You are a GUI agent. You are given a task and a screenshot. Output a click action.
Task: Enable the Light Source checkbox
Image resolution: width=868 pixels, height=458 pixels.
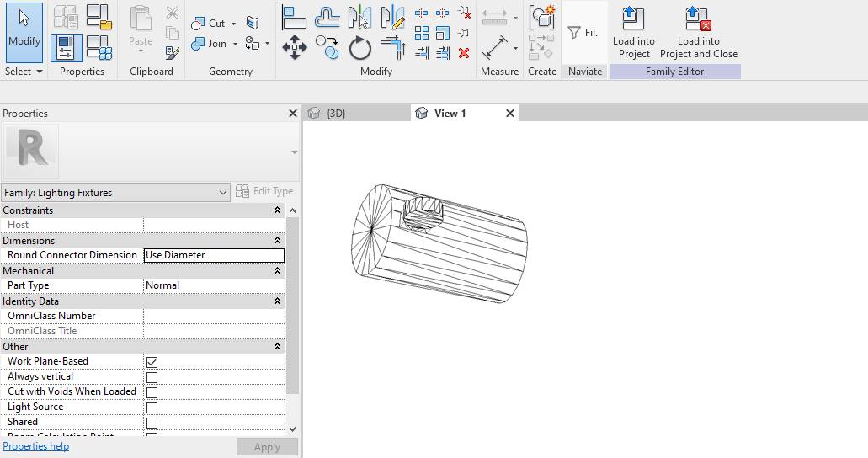152,407
